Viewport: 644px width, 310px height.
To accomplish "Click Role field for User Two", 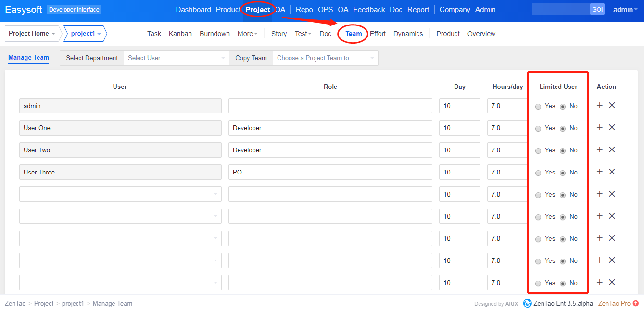I will coord(330,150).
